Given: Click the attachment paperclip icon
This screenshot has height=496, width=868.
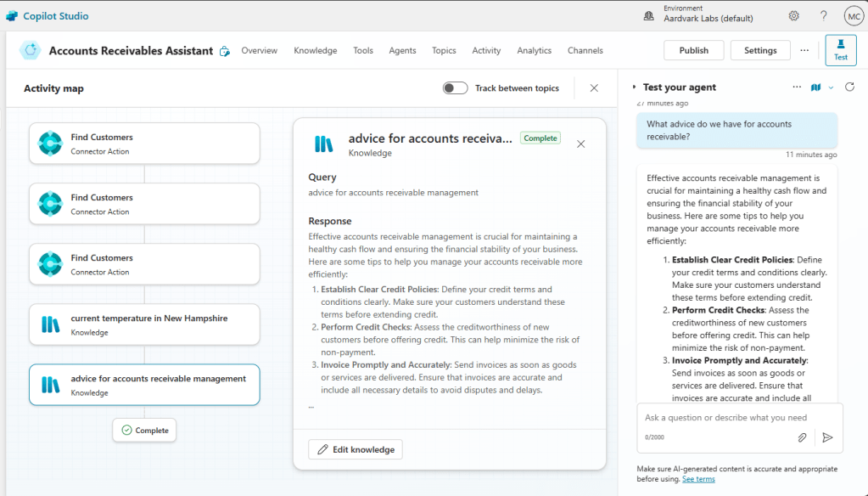Looking at the screenshot, I should click(802, 437).
